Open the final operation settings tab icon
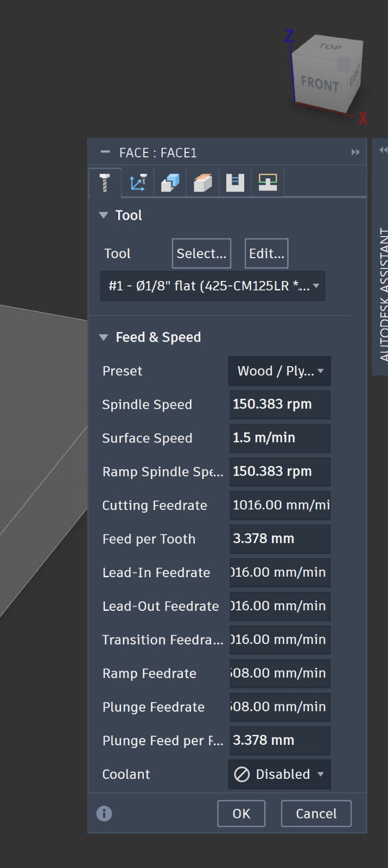Screen dimensions: 388x868 268,182
